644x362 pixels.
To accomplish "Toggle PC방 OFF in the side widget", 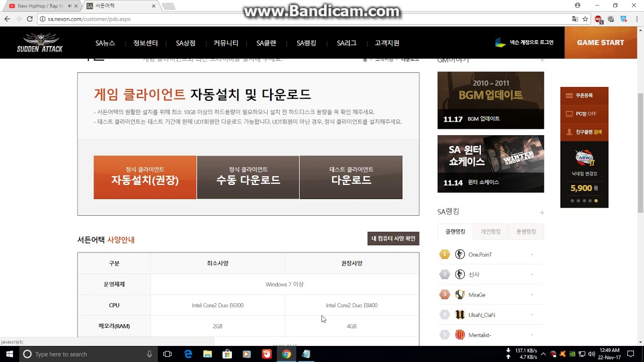I will [584, 114].
